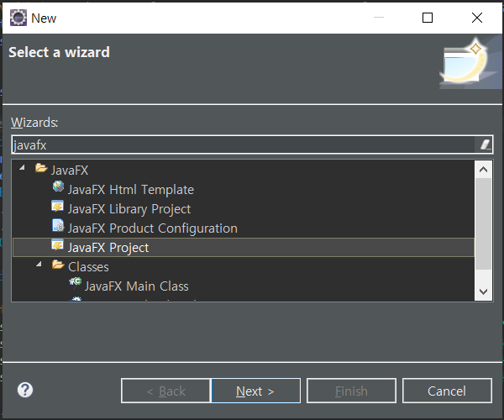504x420 pixels.
Task: Clear the wizard filter with eraser icon
Action: (x=485, y=144)
